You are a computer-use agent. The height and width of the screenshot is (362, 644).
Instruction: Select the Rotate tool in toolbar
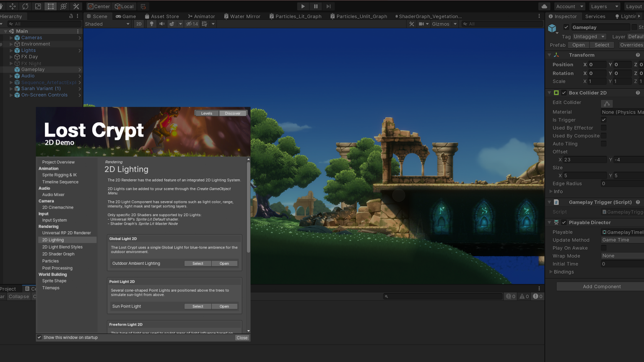point(25,6)
